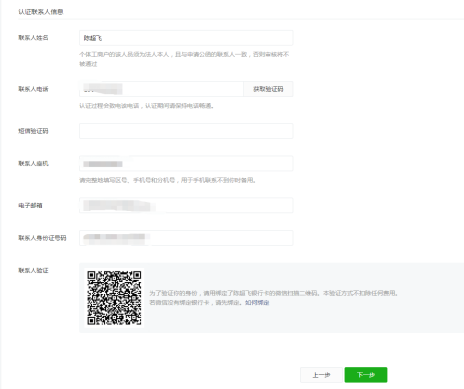464x389 pixels.
Task: Open the 如何绑定 how-to-bind link
Action: click(257, 303)
